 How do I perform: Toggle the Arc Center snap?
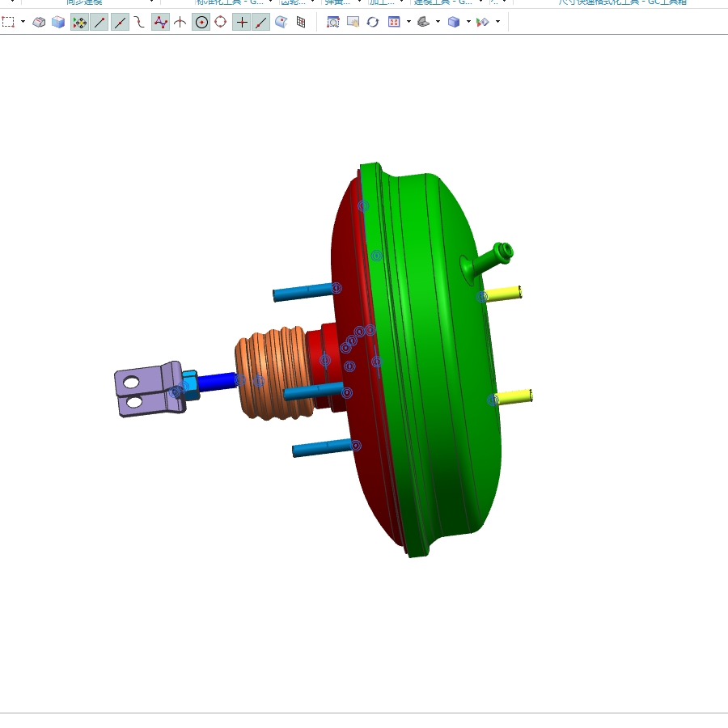201,23
